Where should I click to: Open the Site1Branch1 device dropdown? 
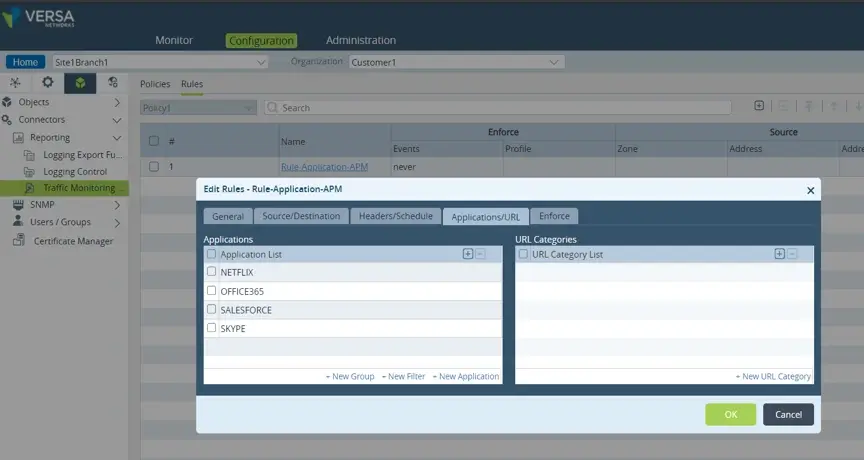pos(160,62)
